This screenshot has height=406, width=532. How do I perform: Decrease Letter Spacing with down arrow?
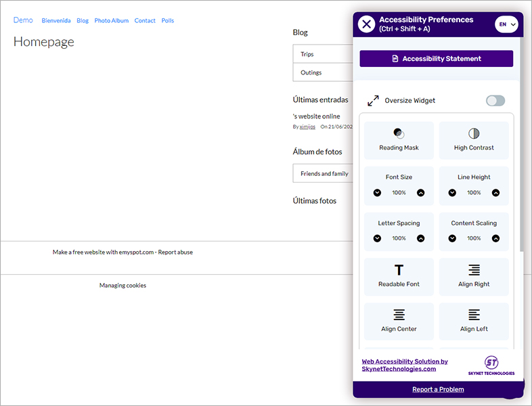(377, 238)
